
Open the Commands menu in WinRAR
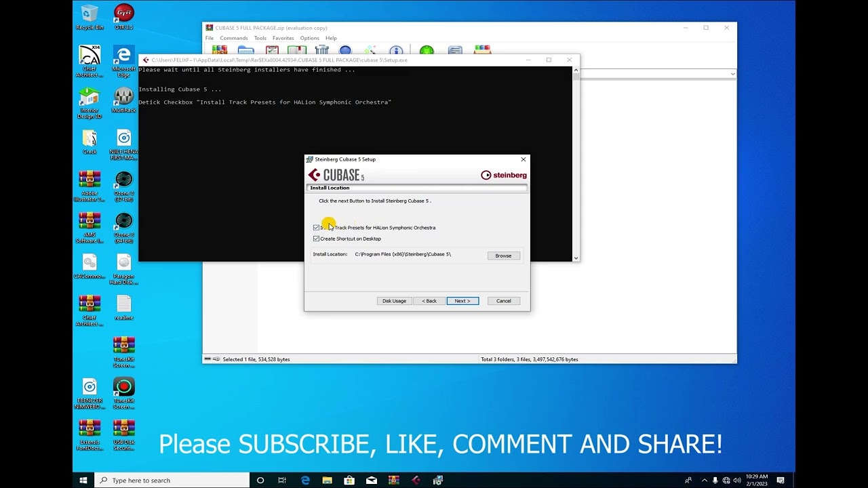233,38
